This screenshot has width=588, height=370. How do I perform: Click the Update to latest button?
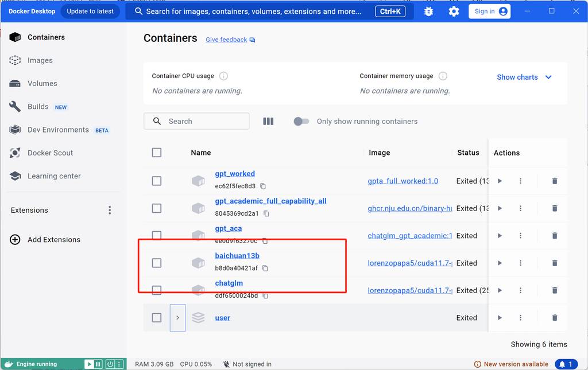pyautogui.click(x=90, y=11)
